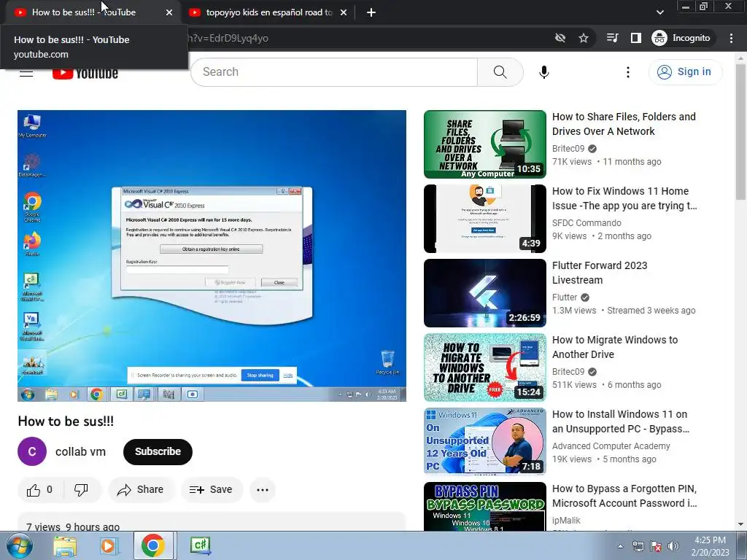Open thumbnail for Windows 11 Home Issue video
Image resolution: width=747 pixels, height=560 pixels.
tap(485, 219)
